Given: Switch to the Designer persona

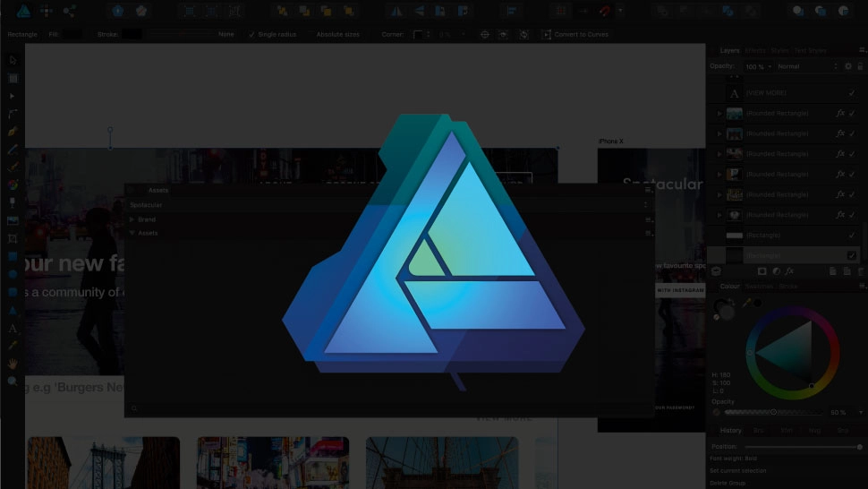Looking at the screenshot, I should click(24, 11).
